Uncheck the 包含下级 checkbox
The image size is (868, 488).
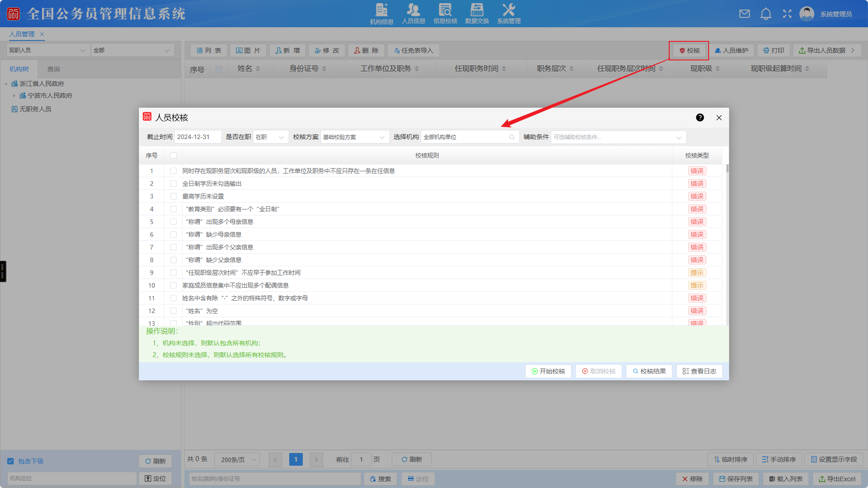[x=10, y=461]
